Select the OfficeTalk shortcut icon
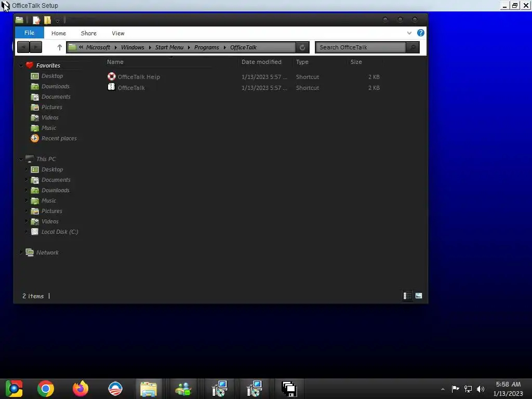The image size is (532, 399). pyautogui.click(x=111, y=87)
